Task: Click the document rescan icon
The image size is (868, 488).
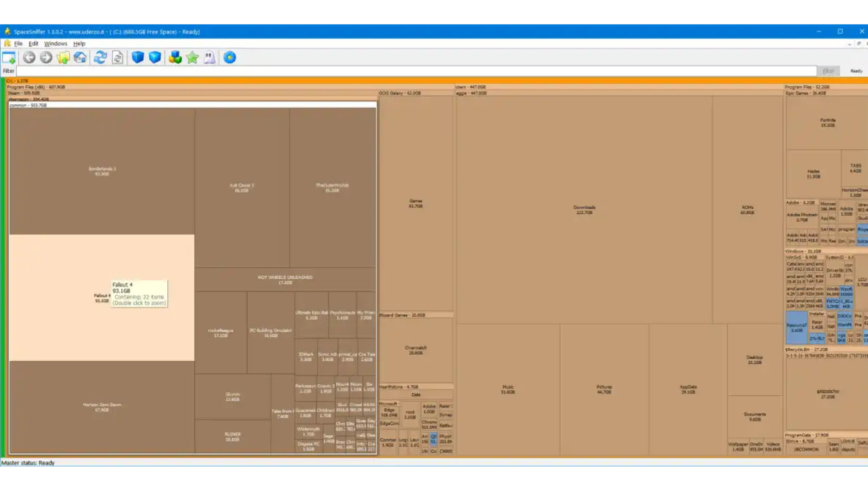Action: [118, 57]
